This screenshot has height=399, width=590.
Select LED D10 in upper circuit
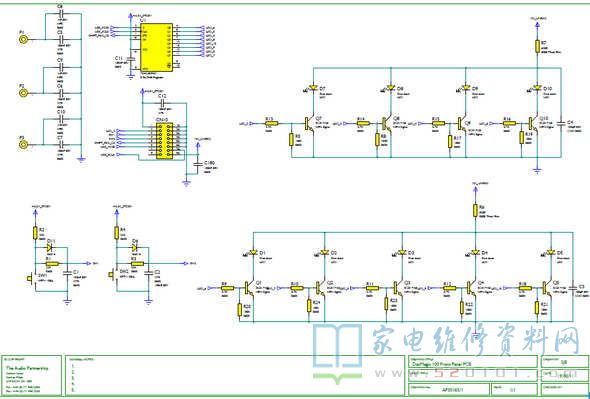(x=537, y=88)
